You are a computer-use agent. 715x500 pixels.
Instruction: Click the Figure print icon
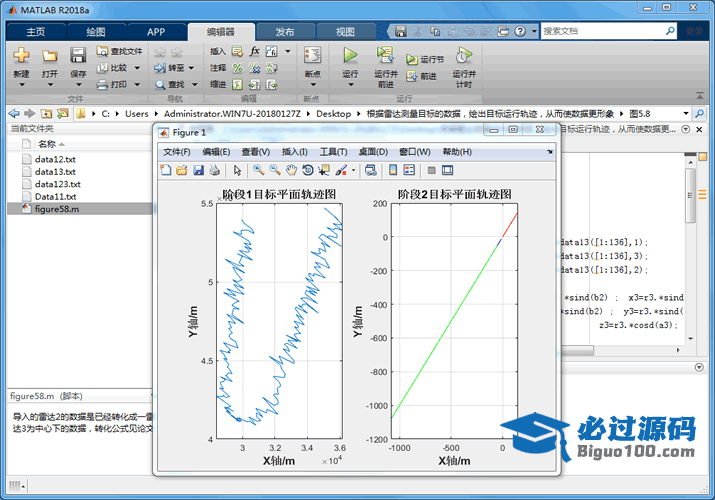214,170
